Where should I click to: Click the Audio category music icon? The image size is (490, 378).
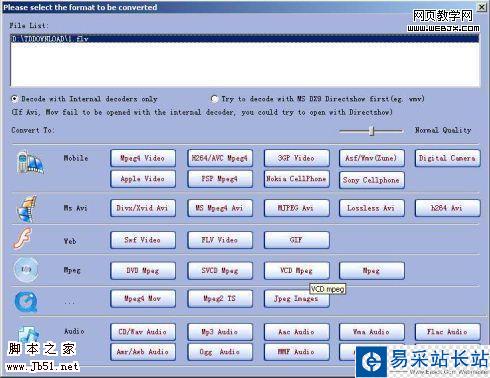point(28,334)
